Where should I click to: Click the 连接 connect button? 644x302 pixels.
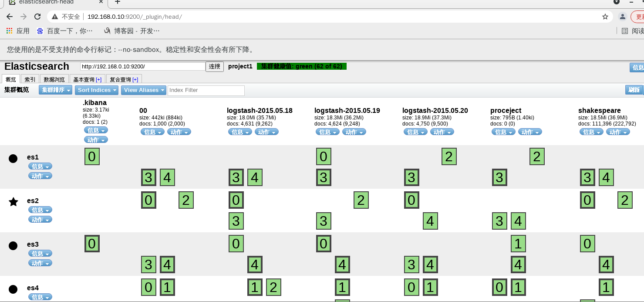[x=215, y=67]
